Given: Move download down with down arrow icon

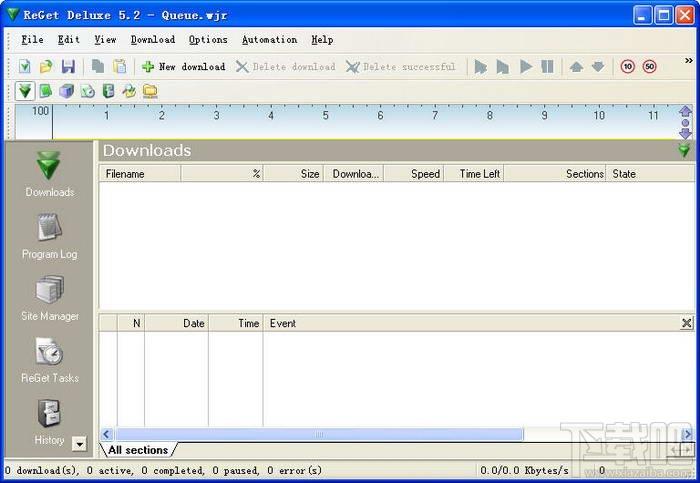Looking at the screenshot, I should tap(598, 67).
